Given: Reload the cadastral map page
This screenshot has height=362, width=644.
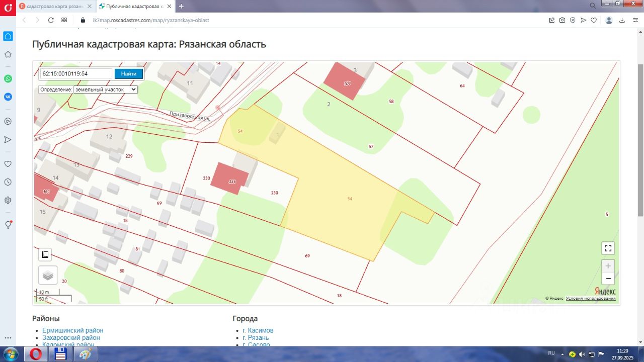Looking at the screenshot, I should click(x=51, y=20).
